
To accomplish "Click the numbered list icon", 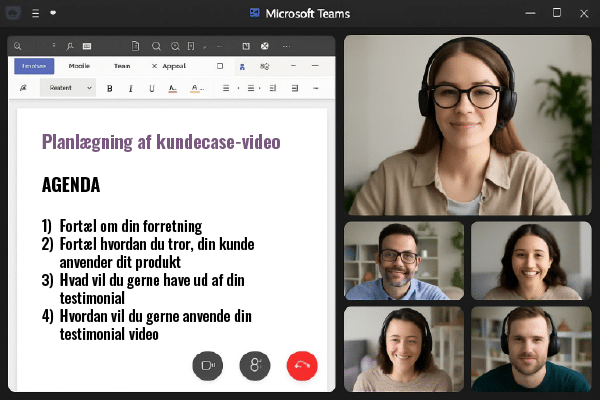I will (251, 88).
